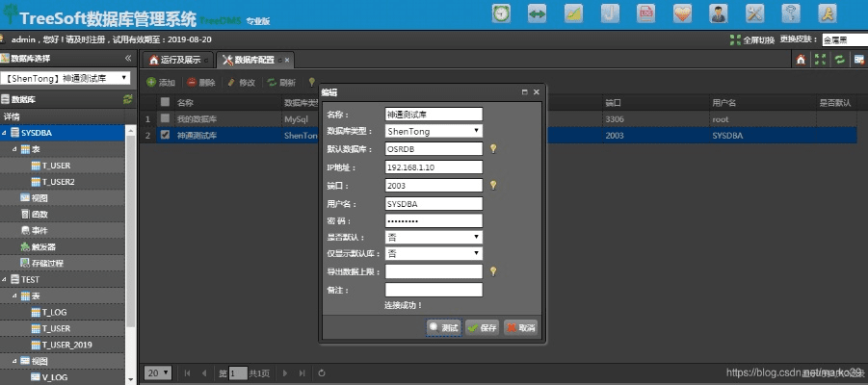
Task: Click the 测试 test connection button
Action: 444,327
